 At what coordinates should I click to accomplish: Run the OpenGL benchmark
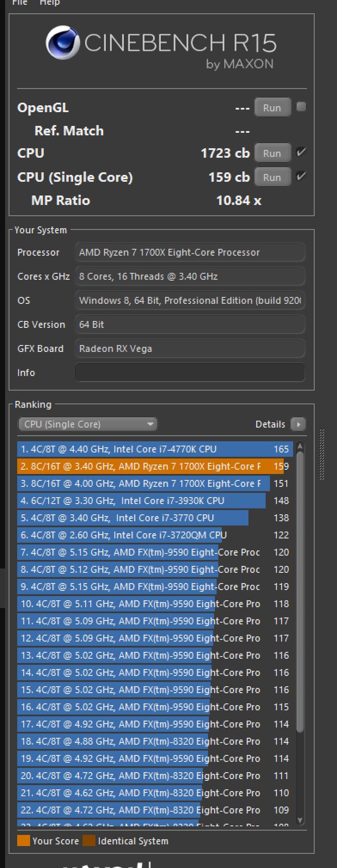click(x=272, y=107)
